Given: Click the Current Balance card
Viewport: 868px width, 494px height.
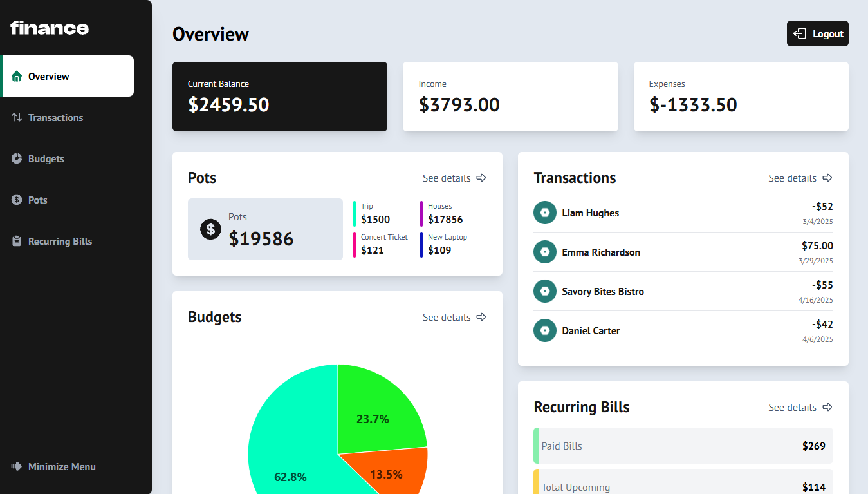Looking at the screenshot, I should pos(280,97).
